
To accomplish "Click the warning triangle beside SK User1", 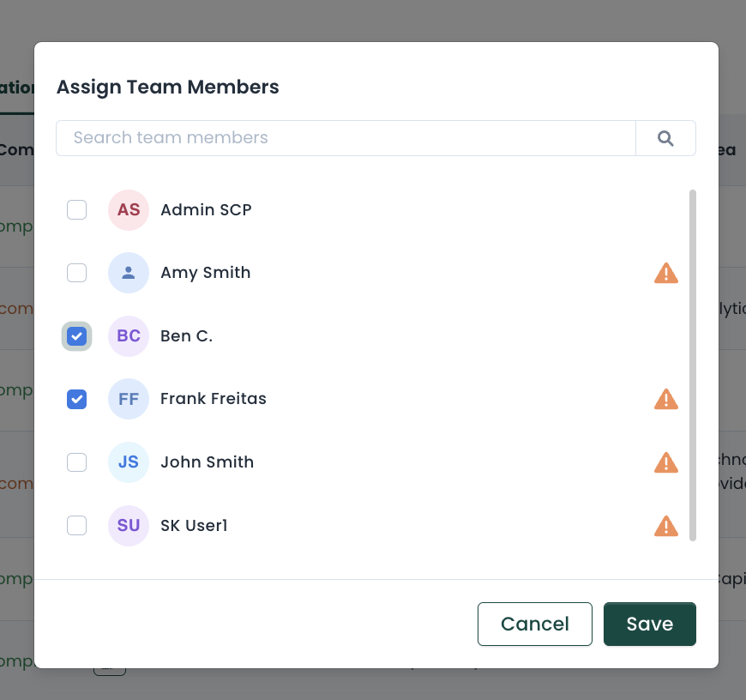I will pos(665,526).
